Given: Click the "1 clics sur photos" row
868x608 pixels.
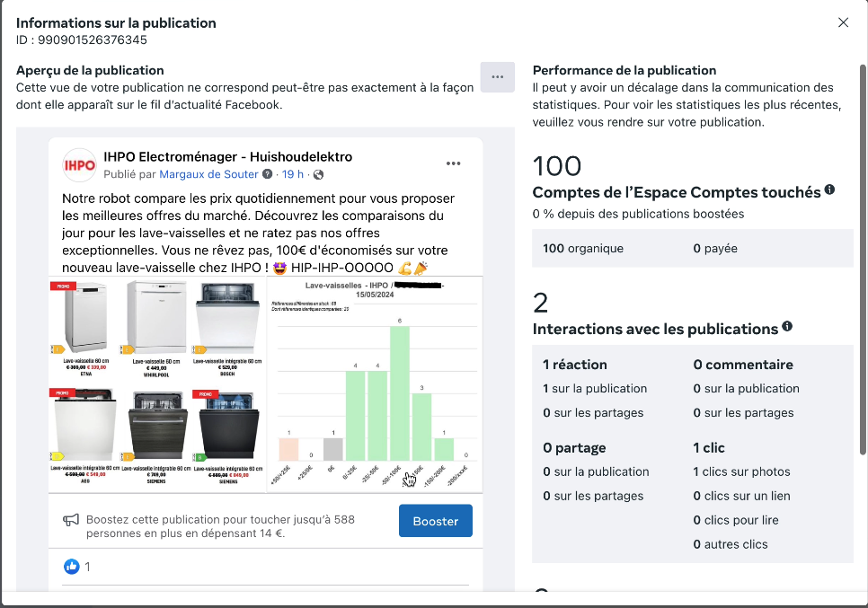Looking at the screenshot, I should tap(742, 471).
